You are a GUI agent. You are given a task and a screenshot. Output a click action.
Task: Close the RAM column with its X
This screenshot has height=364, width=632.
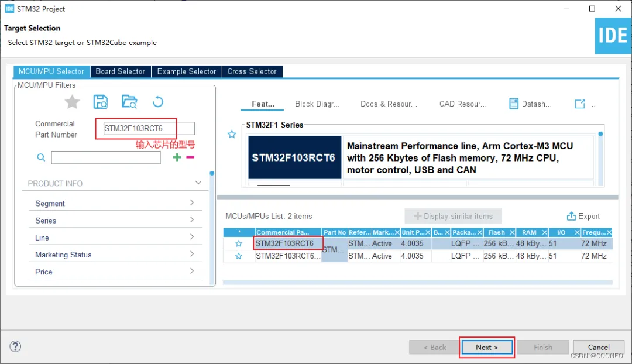(545, 232)
